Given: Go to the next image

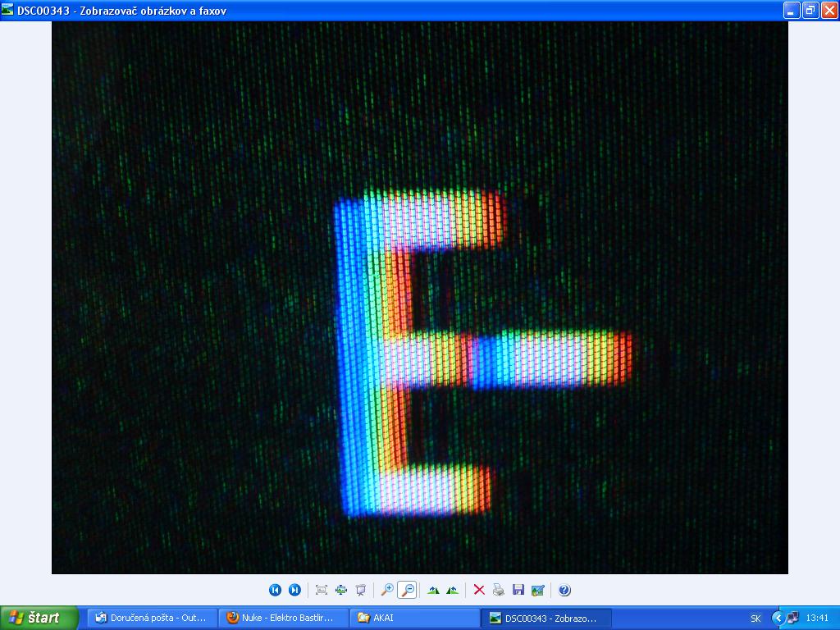Looking at the screenshot, I should coord(294,590).
